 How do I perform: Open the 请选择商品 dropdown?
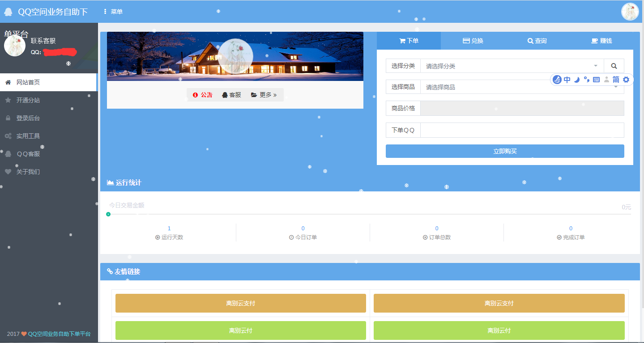click(x=522, y=87)
